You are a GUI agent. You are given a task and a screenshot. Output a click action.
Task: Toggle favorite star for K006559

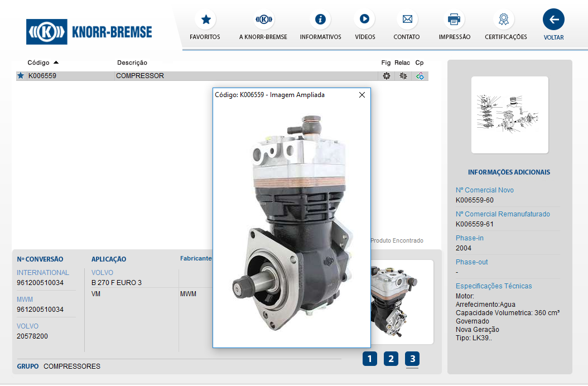[x=21, y=76]
